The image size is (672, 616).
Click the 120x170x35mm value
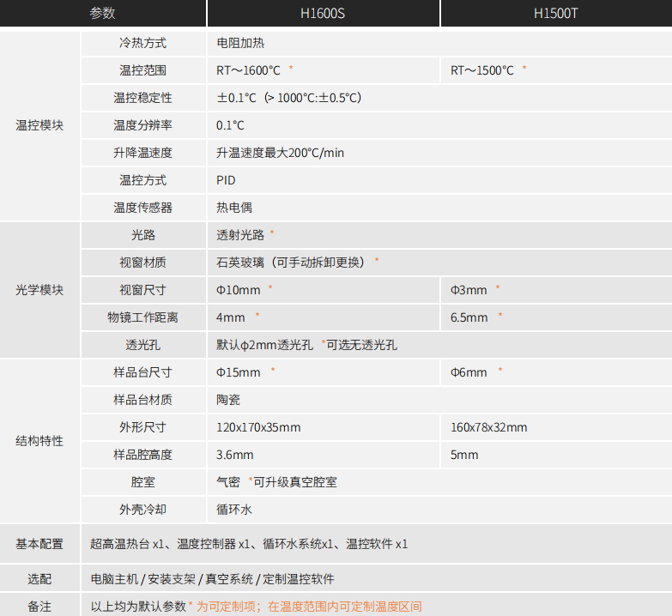[x=258, y=427]
